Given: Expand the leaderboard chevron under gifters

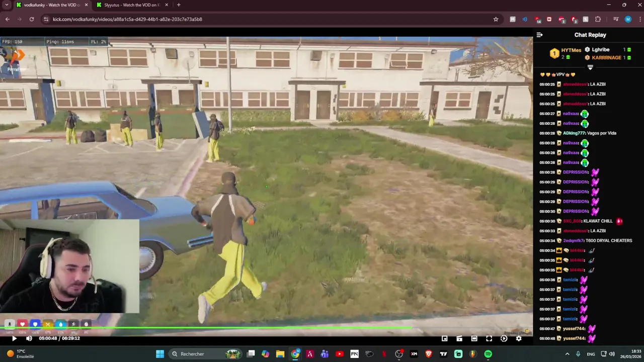Looking at the screenshot, I should coord(590,67).
